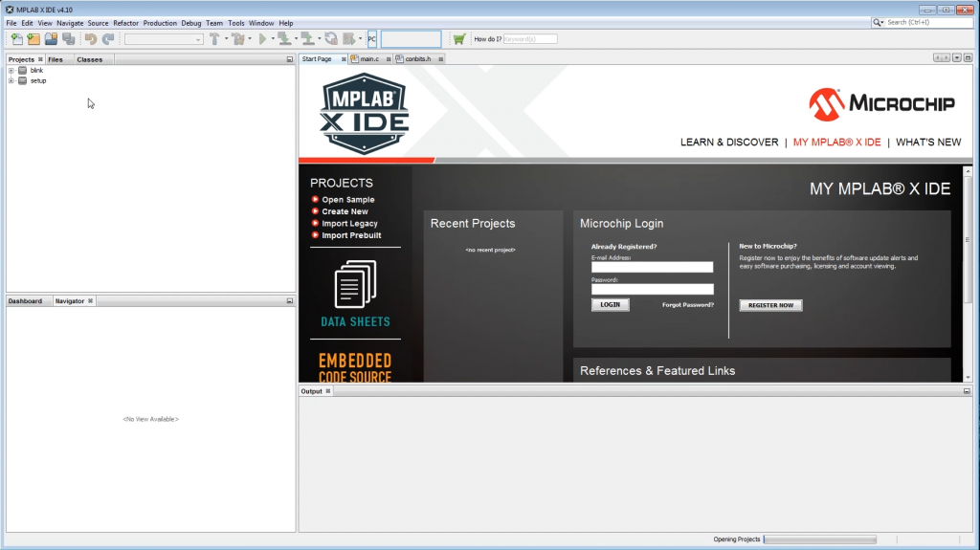Open the project configuration combo box
The height and width of the screenshot is (550, 980).
click(x=164, y=39)
